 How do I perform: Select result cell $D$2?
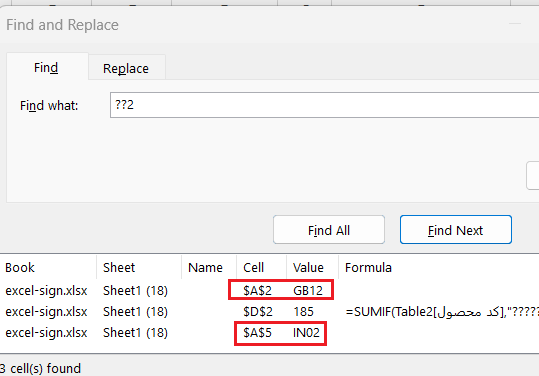(258, 312)
